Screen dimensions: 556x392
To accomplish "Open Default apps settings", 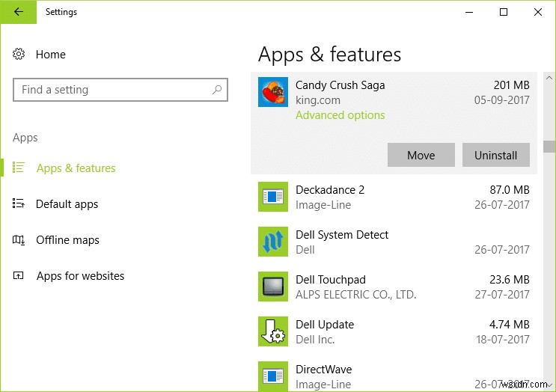I will [67, 204].
